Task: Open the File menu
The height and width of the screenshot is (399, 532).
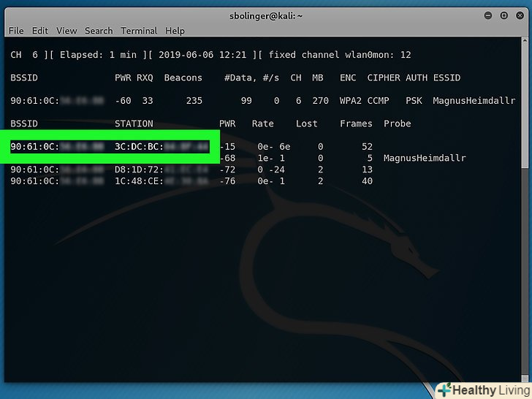Action: (16, 31)
